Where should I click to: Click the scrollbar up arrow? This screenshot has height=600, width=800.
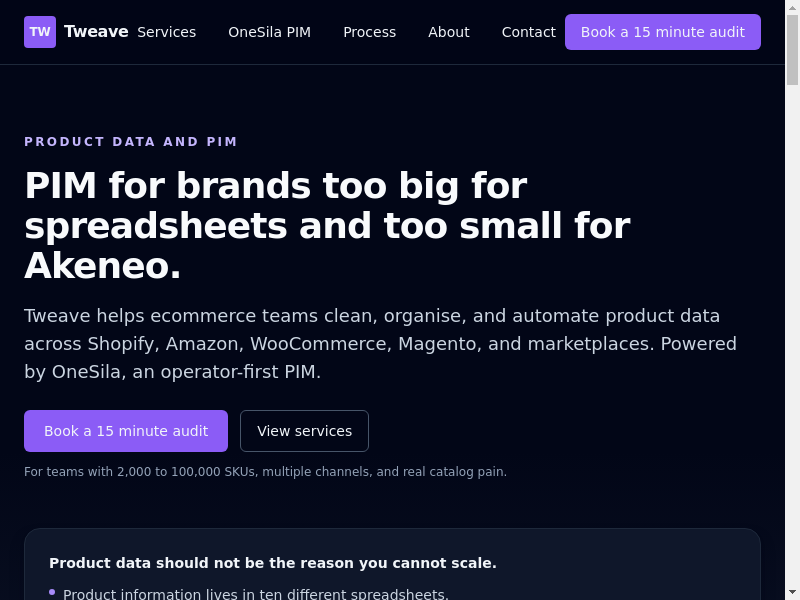[792, 8]
